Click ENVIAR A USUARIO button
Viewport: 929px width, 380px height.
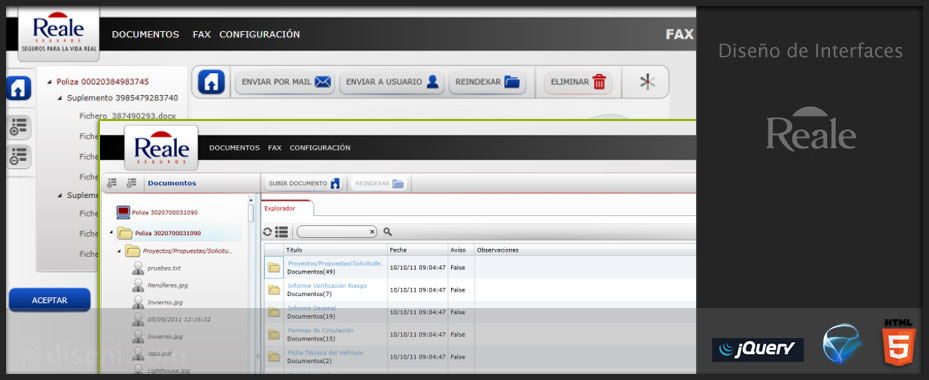click(392, 82)
